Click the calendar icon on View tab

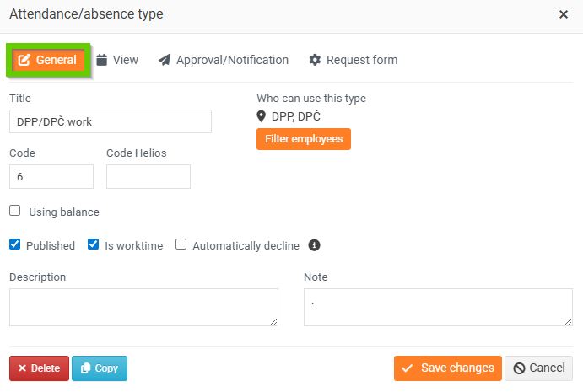102,60
